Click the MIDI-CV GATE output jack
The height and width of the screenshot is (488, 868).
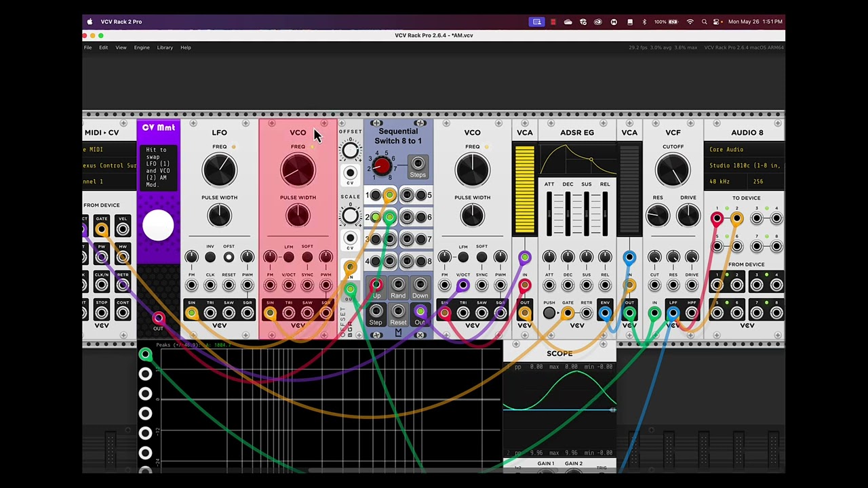(x=101, y=230)
